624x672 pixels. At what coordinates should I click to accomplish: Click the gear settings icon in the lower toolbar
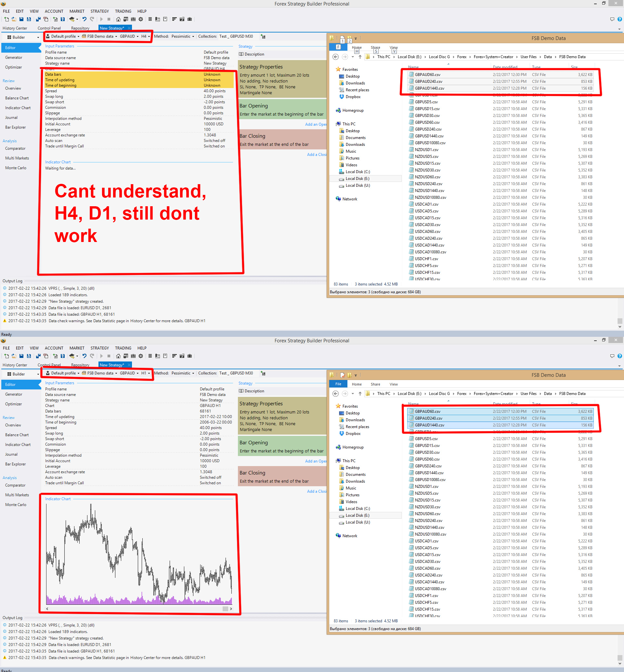coord(141,356)
